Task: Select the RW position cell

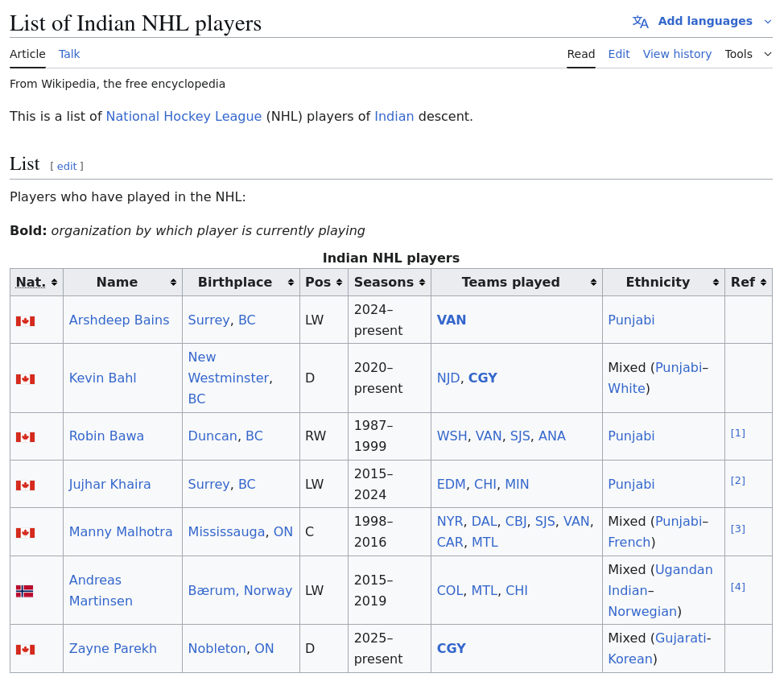Action: coord(324,436)
